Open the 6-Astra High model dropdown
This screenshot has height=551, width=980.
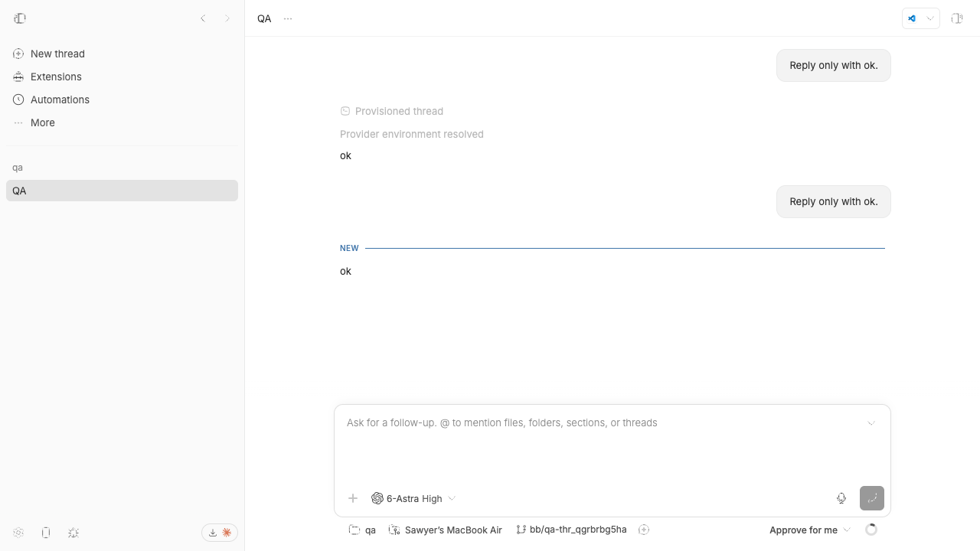(413, 498)
